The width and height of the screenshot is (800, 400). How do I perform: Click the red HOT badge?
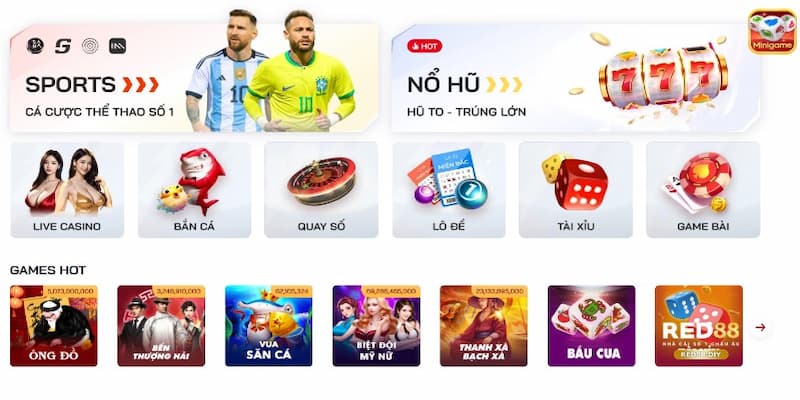pyautogui.click(x=424, y=46)
